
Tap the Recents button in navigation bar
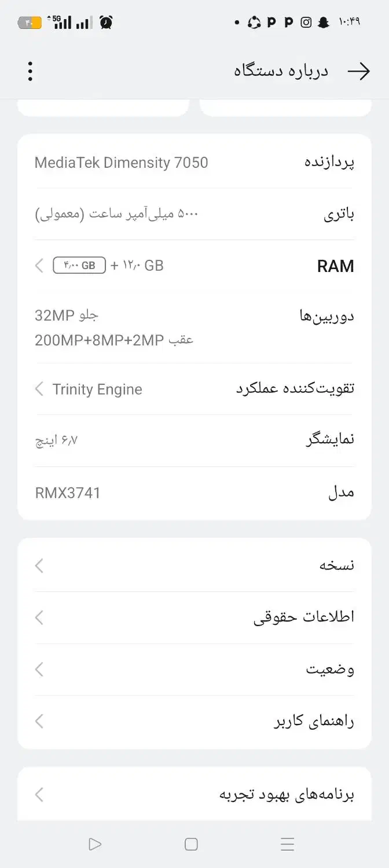(x=288, y=844)
